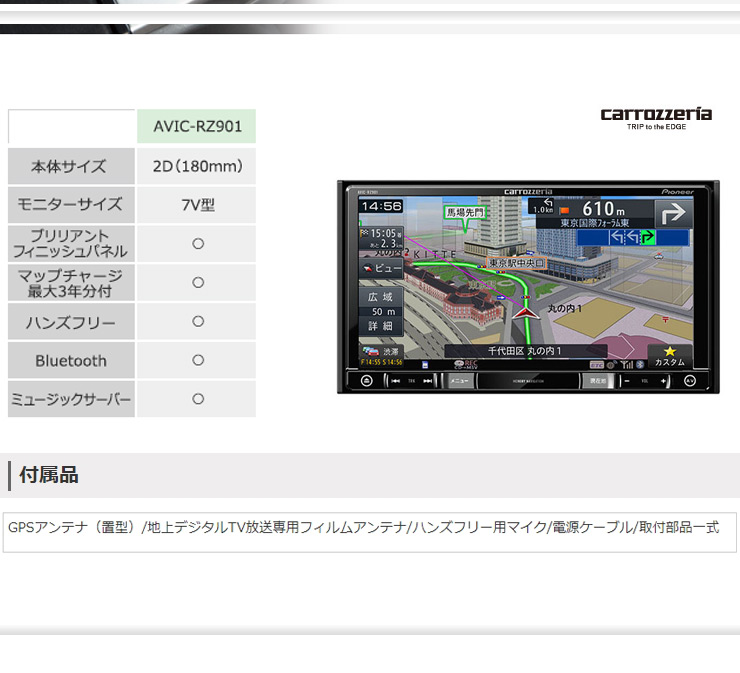The image size is (740, 673).
Task: Select the AVIC-RZ901 model header cell
Action: [x=196, y=127]
